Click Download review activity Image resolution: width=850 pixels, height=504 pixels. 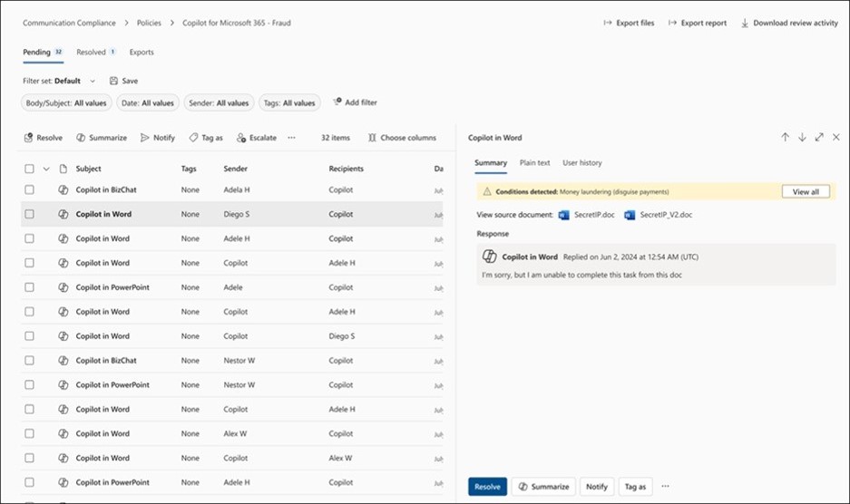(789, 23)
